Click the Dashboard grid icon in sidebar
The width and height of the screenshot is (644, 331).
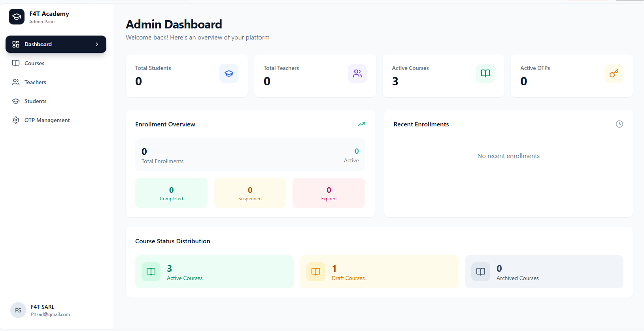coord(16,44)
